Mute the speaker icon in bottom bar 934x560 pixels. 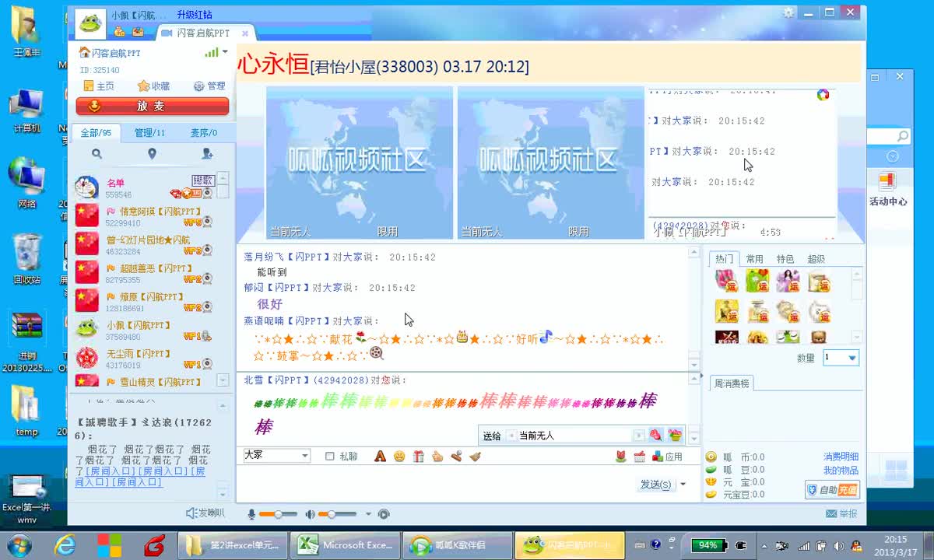click(310, 514)
